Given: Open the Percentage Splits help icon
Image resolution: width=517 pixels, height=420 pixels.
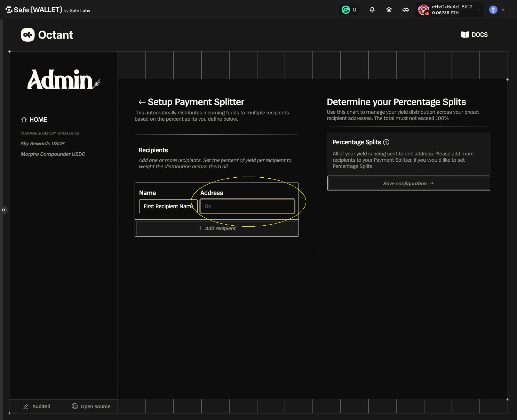Looking at the screenshot, I should (x=386, y=142).
